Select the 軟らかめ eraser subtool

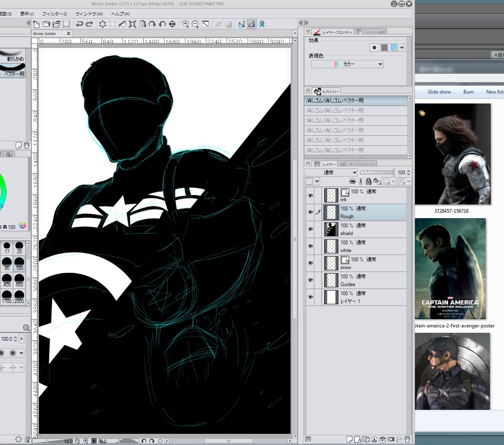click(13, 55)
